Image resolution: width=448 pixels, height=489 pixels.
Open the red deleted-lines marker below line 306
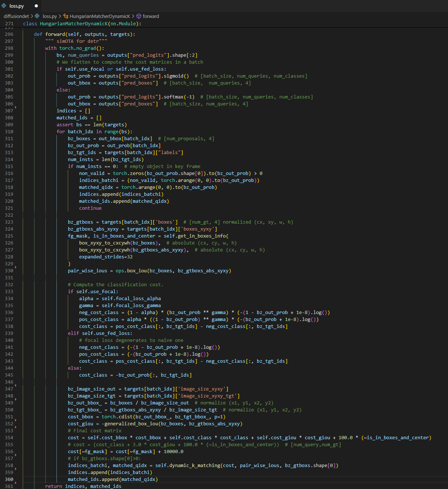click(16, 107)
